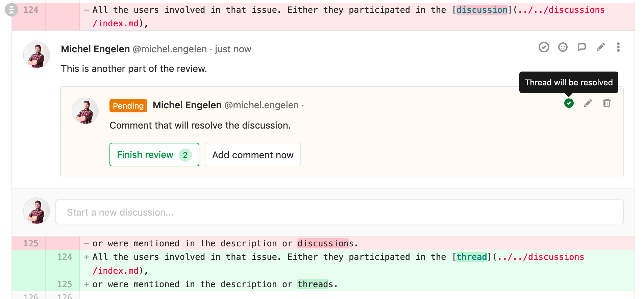The width and height of the screenshot is (644, 299).
Task: Focus the 'Start a new discussion' field
Action: [x=339, y=212]
